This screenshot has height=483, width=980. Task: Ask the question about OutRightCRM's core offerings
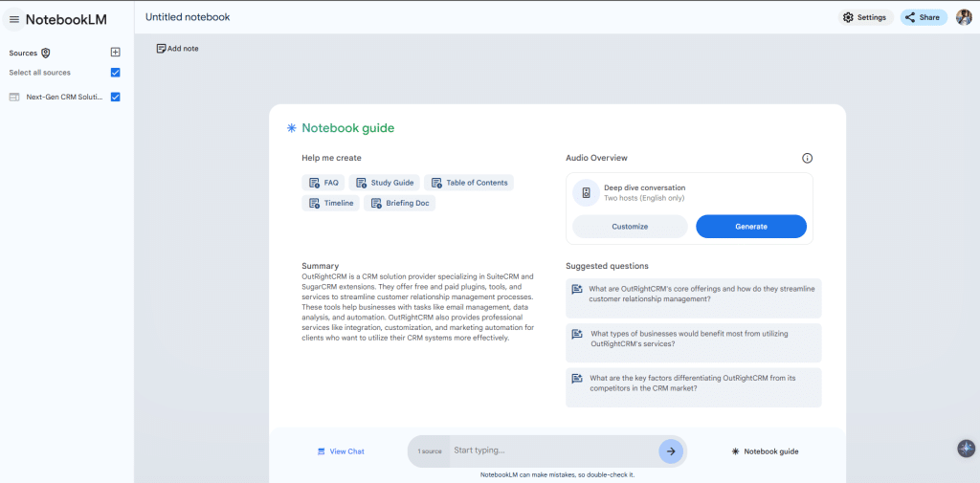(x=694, y=298)
